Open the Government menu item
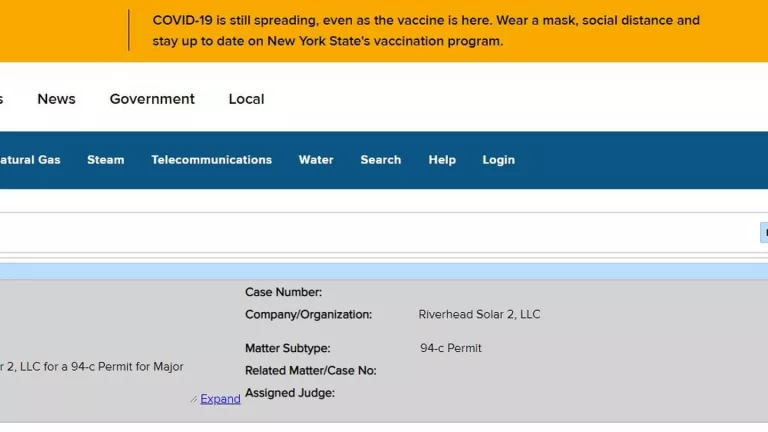This screenshot has width=768, height=432. click(x=152, y=99)
